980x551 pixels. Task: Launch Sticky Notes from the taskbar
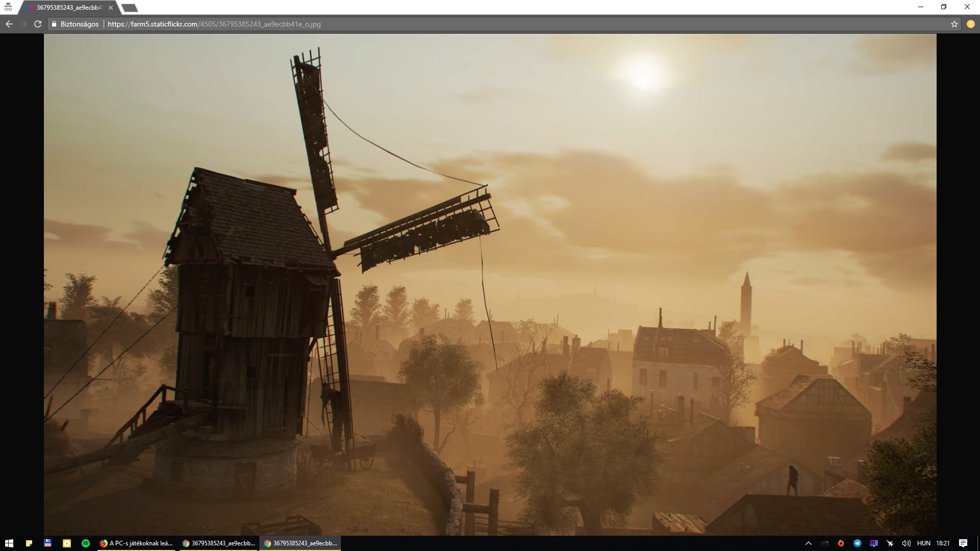click(29, 543)
